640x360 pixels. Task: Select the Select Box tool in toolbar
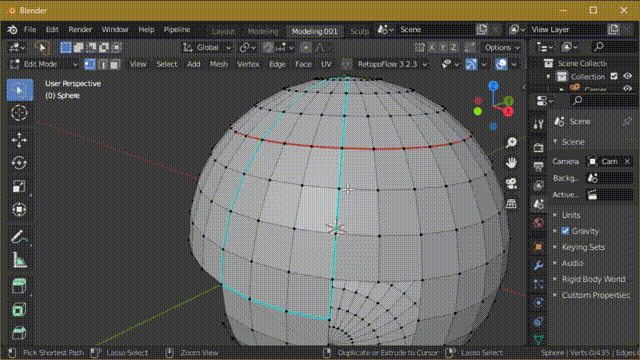tap(19, 90)
